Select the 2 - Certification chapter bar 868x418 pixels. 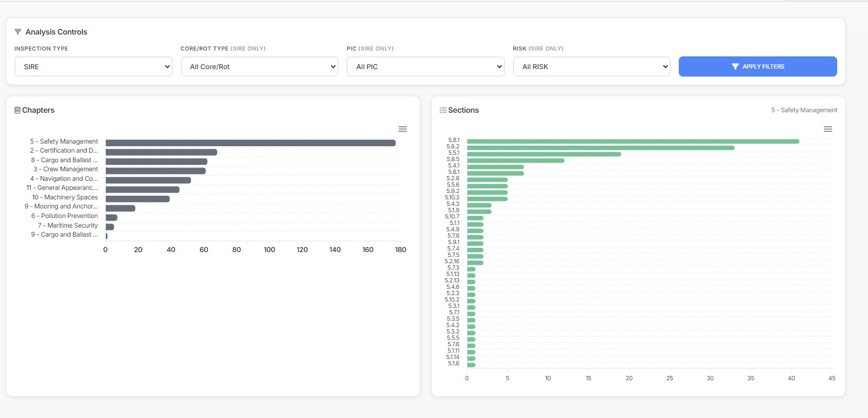[161, 152]
